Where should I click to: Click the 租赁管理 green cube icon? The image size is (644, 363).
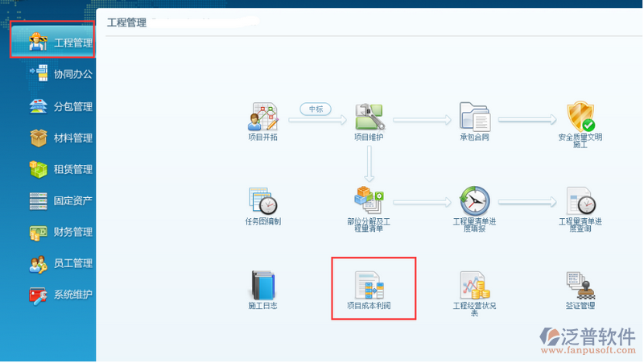click(x=38, y=169)
